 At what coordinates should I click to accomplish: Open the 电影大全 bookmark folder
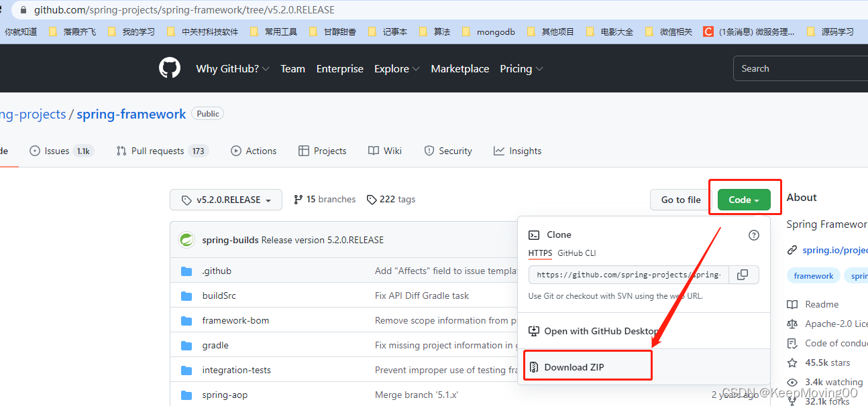pyautogui.click(x=609, y=31)
